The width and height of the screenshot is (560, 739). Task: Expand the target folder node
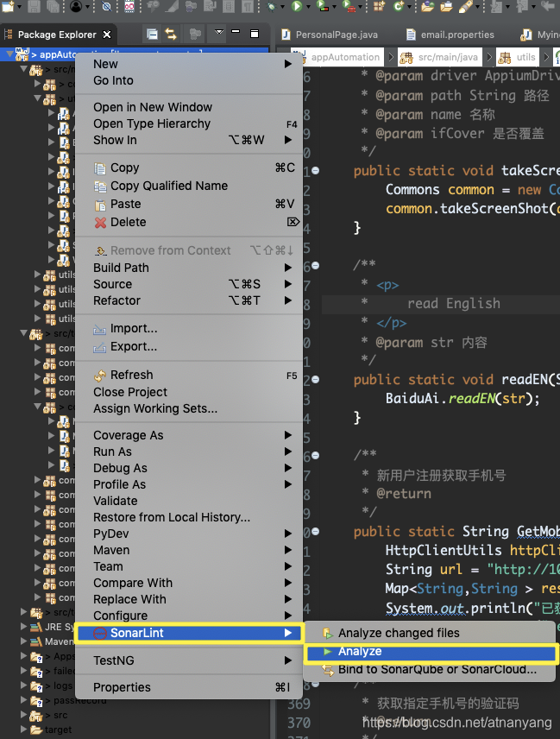pyautogui.click(x=23, y=730)
